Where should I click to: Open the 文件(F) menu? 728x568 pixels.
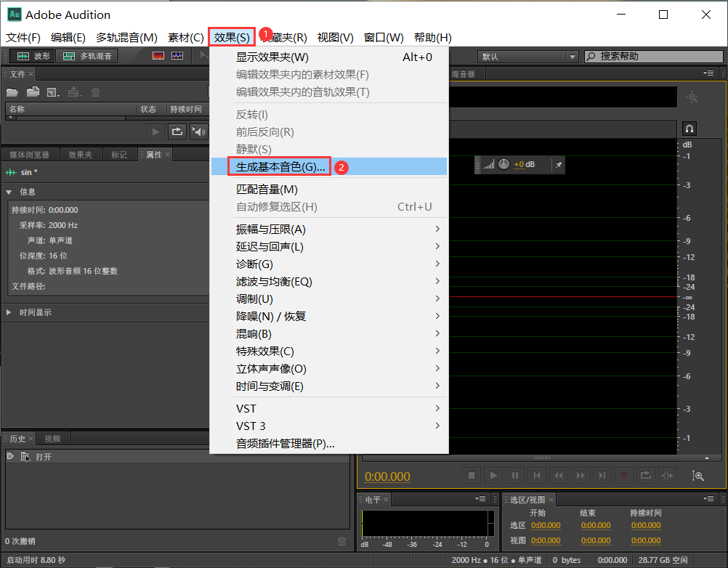pos(23,37)
